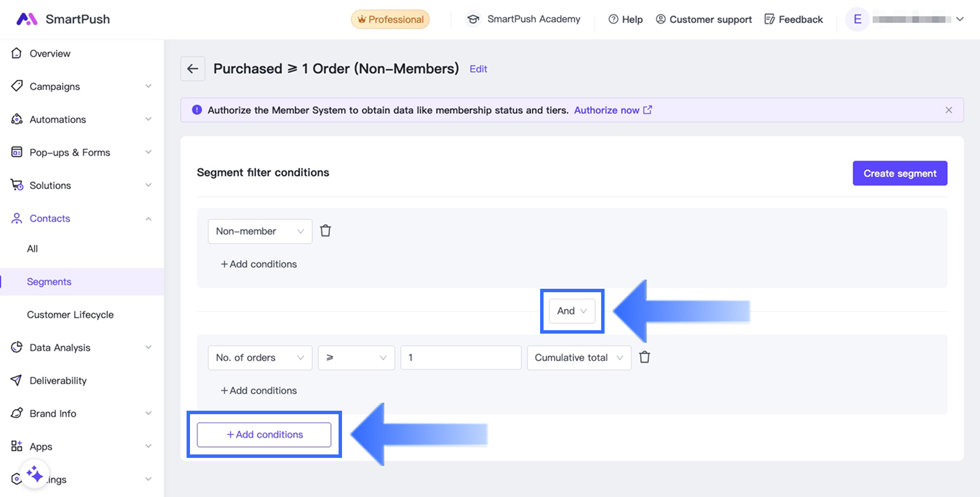Open the Cumulative total dropdown
980x497 pixels.
tap(579, 358)
